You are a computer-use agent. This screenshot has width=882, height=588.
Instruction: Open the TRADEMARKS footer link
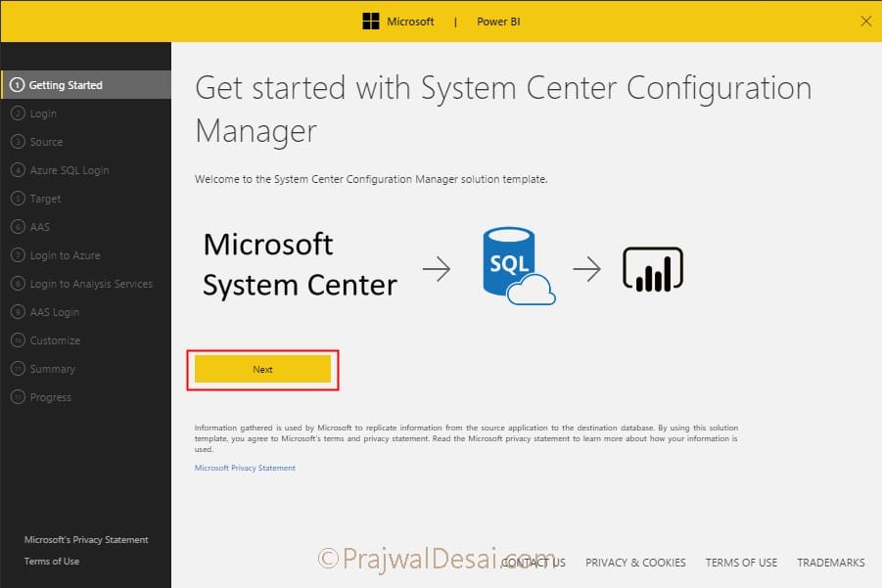click(x=831, y=563)
